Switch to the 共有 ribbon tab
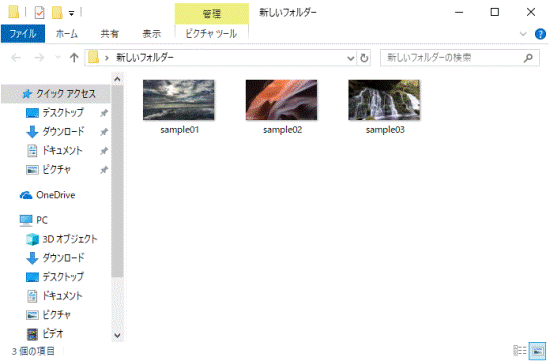 pos(109,34)
